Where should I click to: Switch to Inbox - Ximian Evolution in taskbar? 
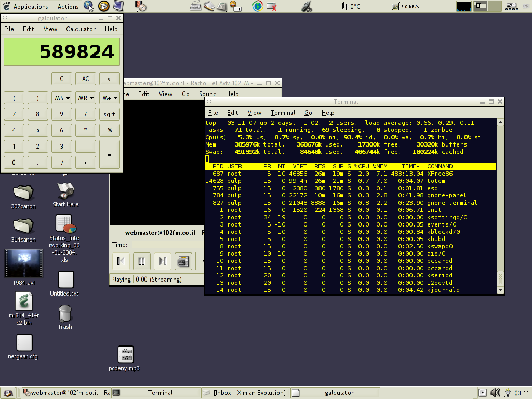coord(244,393)
